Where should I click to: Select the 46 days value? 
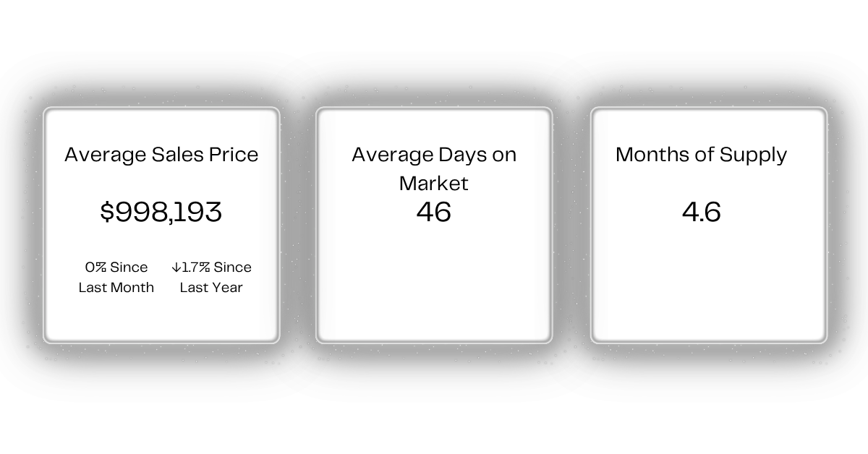434,212
